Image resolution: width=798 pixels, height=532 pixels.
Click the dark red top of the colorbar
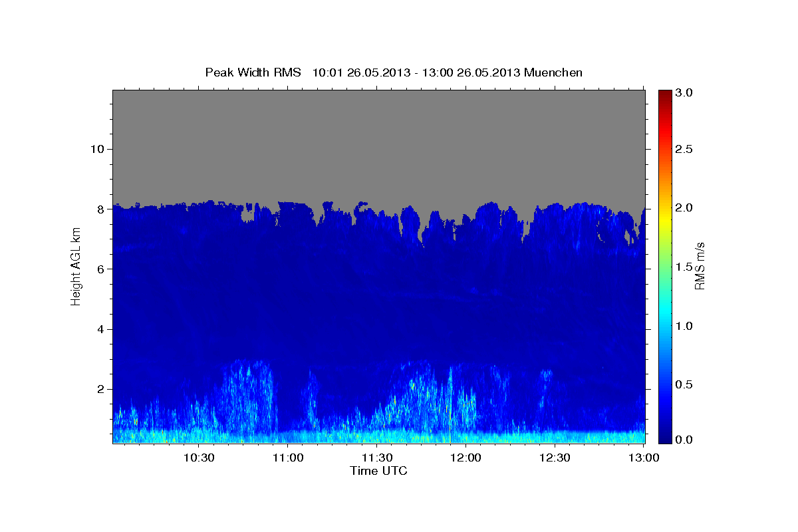point(665,95)
